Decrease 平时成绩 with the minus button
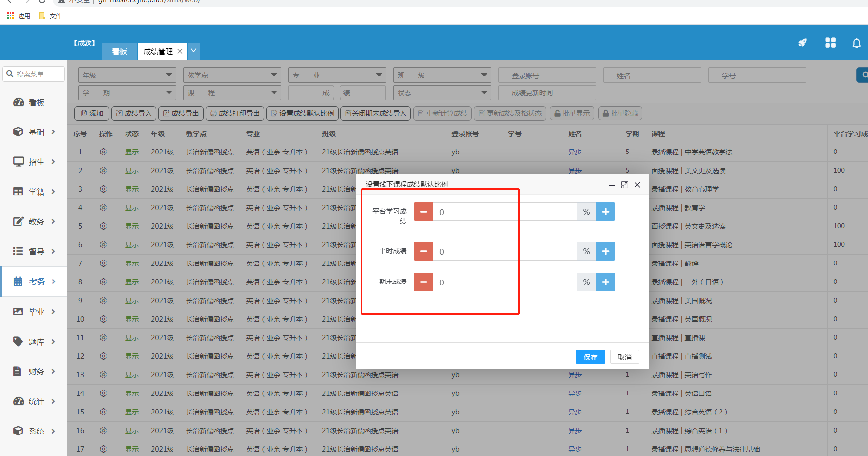868x456 pixels. pyautogui.click(x=423, y=251)
